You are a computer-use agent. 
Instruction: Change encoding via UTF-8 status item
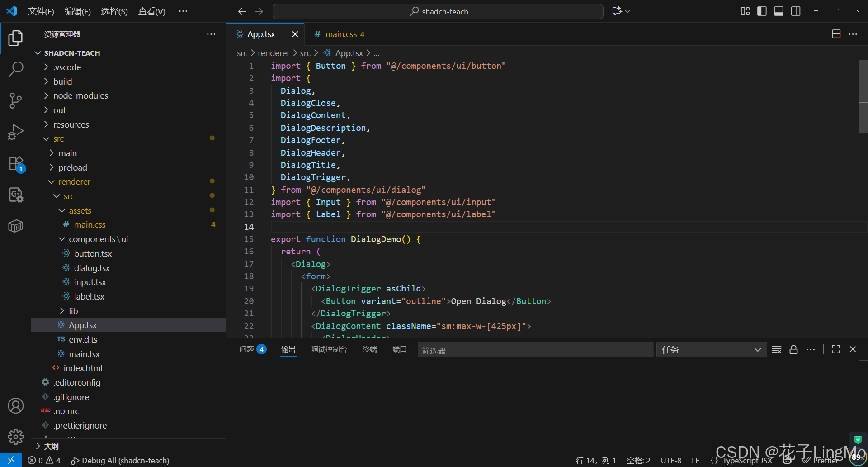[x=671, y=460]
